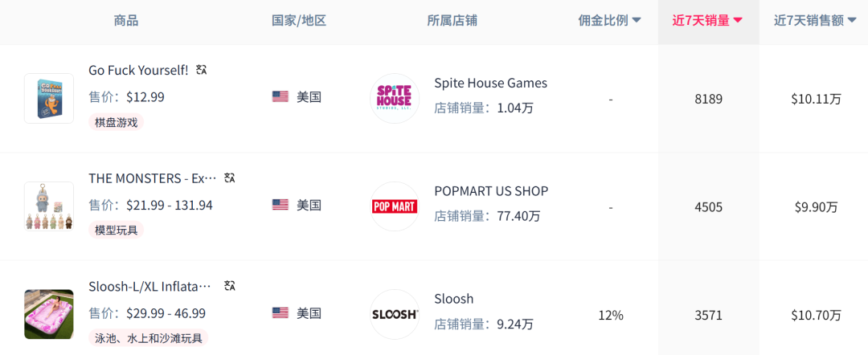This screenshot has height=355, width=868.
Task: Sort by 近7天销量 column
Action: (707, 21)
